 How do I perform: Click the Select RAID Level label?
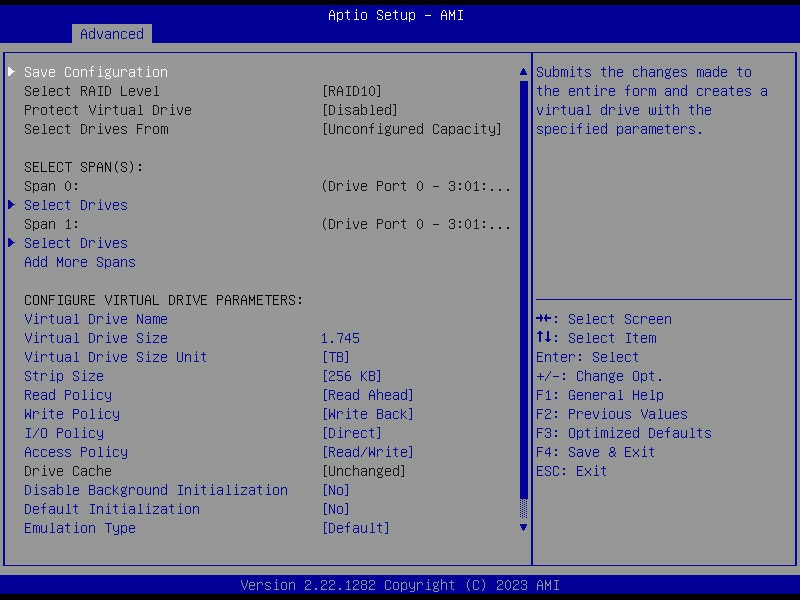[x=92, y=91]
